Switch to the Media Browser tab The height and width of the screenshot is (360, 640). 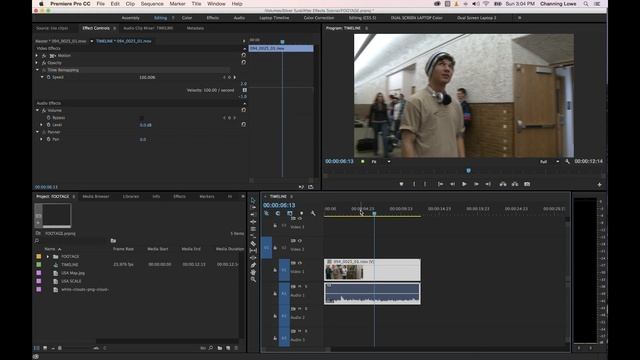click(96, 196)
